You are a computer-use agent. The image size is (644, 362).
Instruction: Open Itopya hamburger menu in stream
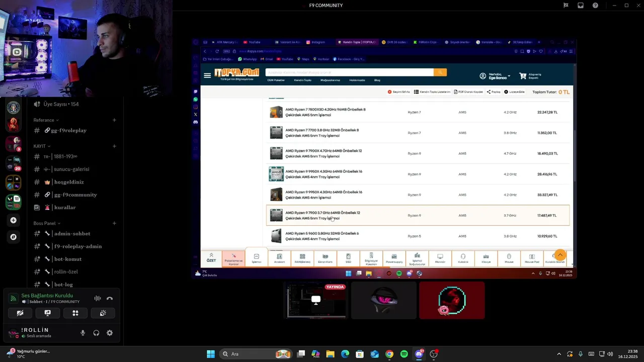[x=207, y=75]
